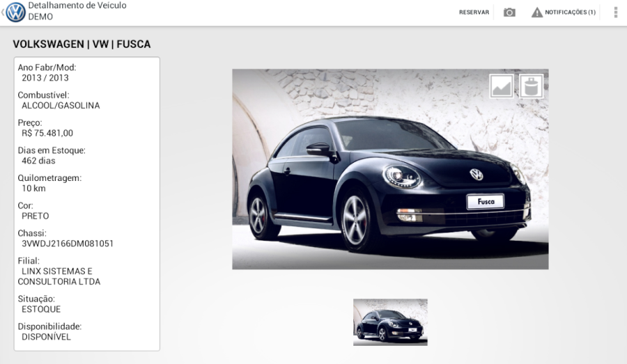The width and height of the screenshot is (627, 364).
Task: Select chassis number 3VWDJ2166DM081051
Action: [68, 244]
